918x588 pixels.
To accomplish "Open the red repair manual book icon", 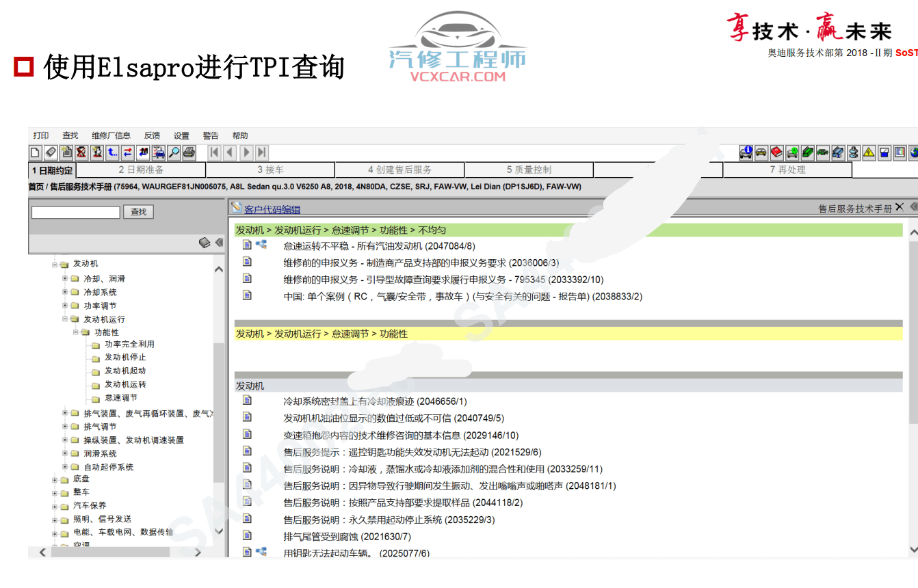I will pyautogui.click(x=776, y=152).
